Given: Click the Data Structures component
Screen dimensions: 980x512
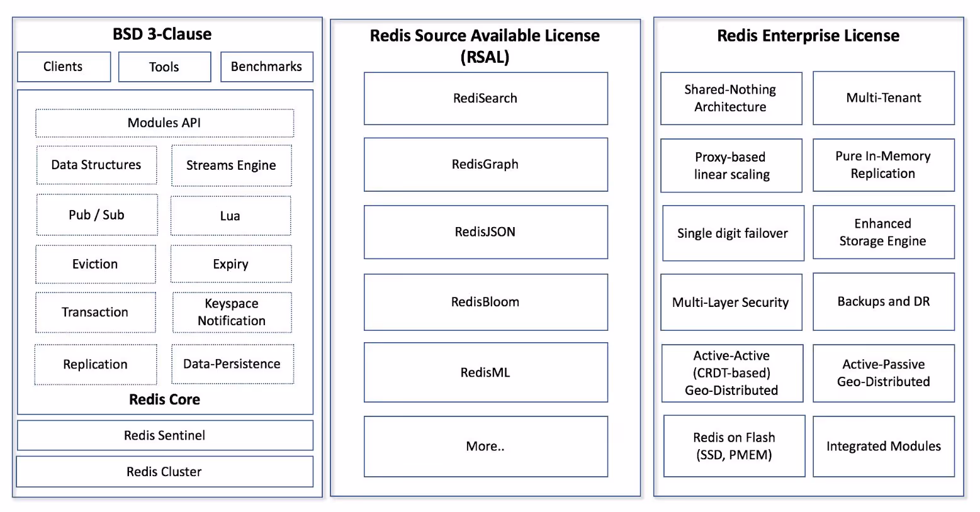Looking at the screenshot, I should tap(96, 165).
